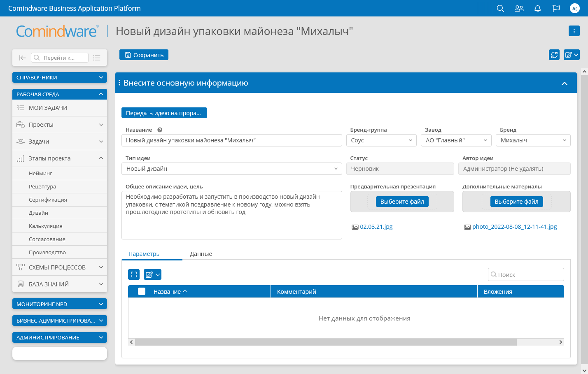This screenshot has width=588, height=374.
Task: Click image icon beside 02.03.21.jpg
Action: click(355, 227)
